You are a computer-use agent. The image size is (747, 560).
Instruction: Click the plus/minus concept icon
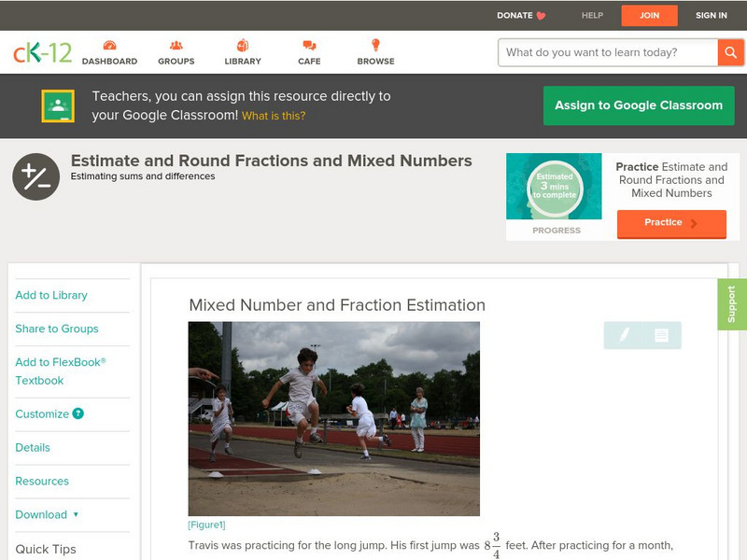(36, 176)
